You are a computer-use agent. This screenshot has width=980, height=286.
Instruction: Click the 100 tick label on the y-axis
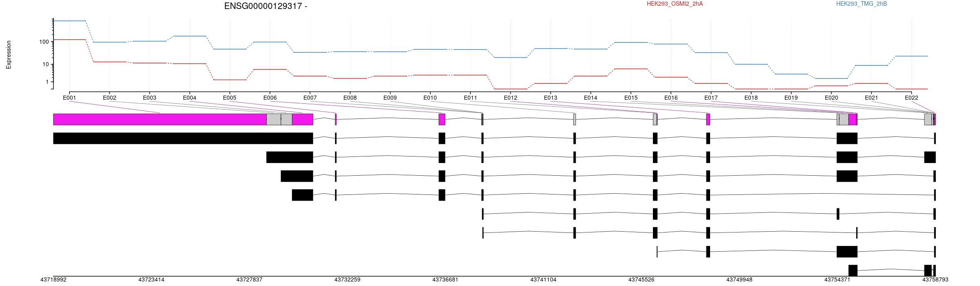[44, 42]
